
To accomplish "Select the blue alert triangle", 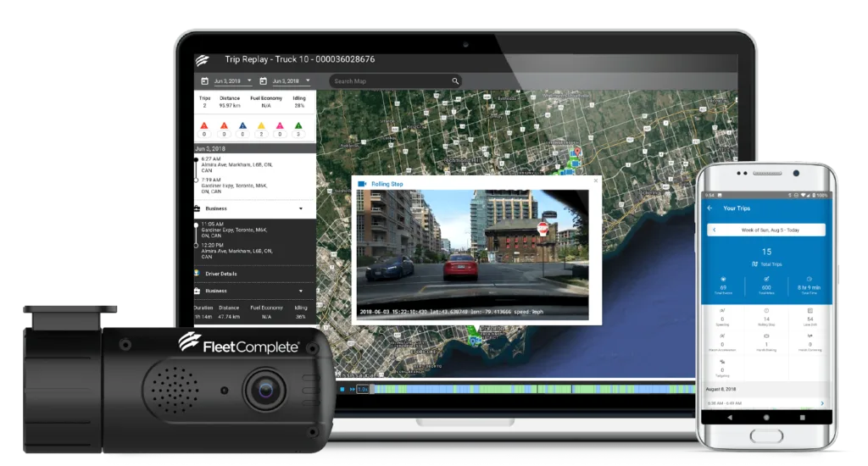I will [x=242, y=125].
